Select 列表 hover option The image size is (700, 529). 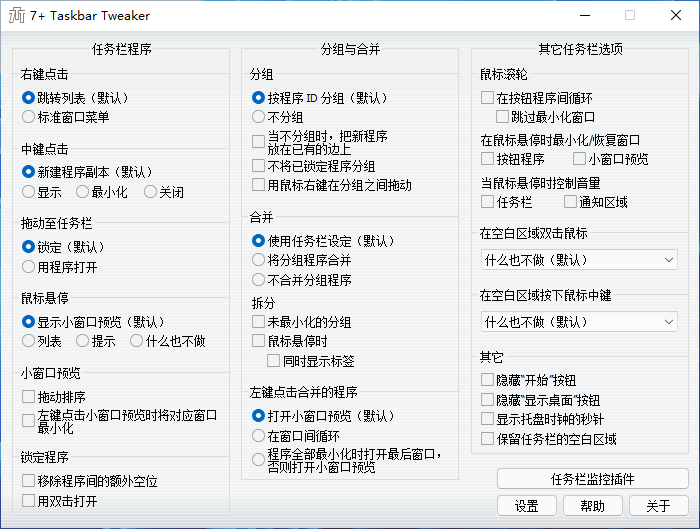[x=28, y=341]
